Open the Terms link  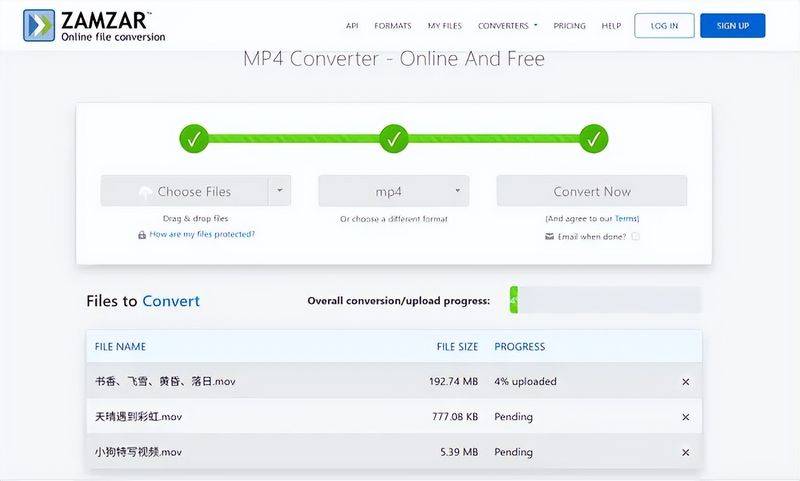click(x=627, y=218)
